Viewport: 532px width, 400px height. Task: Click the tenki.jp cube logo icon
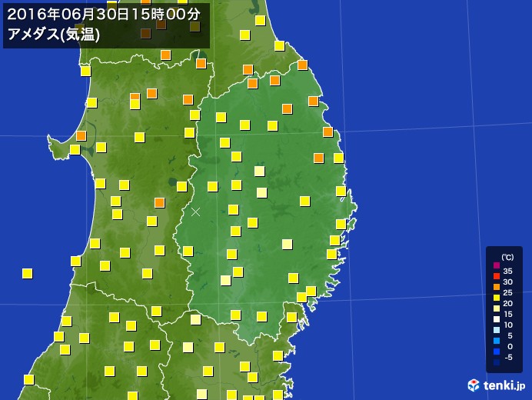tap(474, 385)
